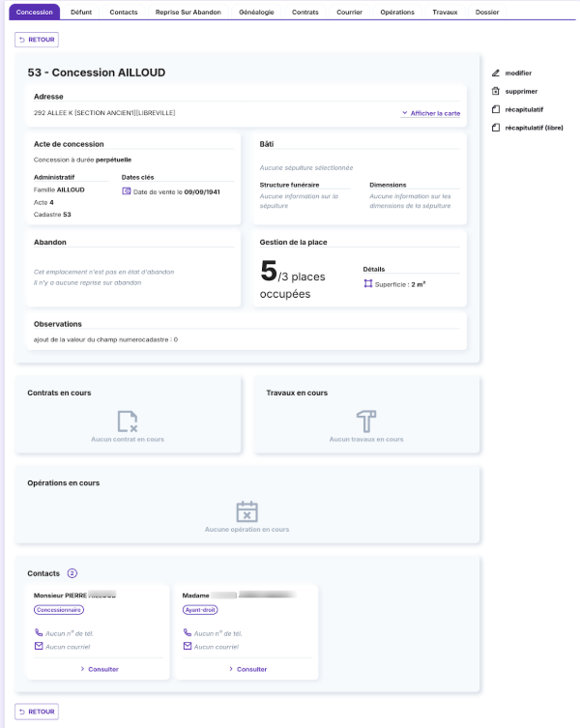
Task: Click the pencil icon next to modifier
Action: [496, 73]
